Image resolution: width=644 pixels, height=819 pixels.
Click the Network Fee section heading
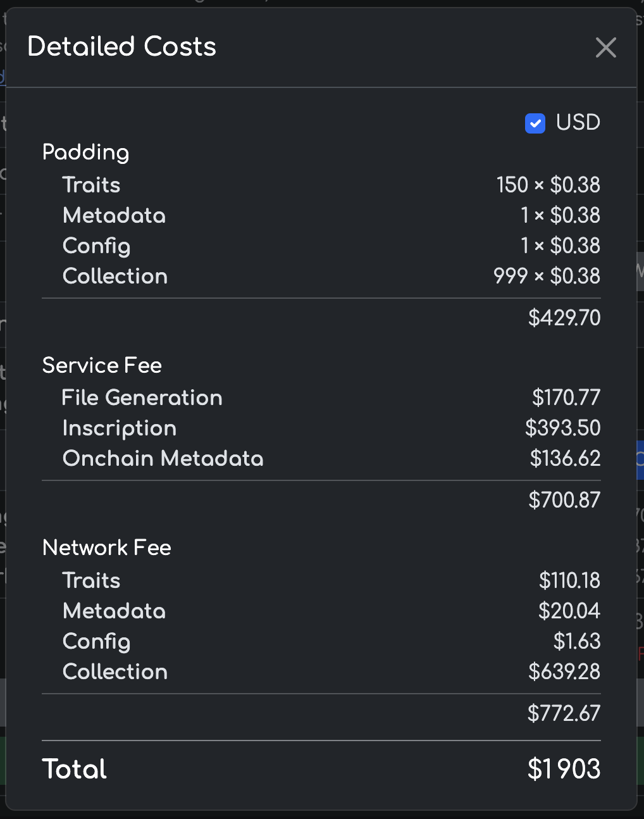tap(106, 547)
